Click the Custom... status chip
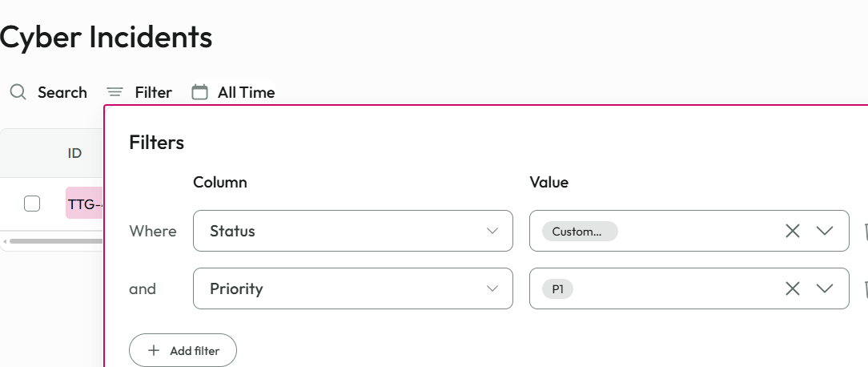The height and width of the screenshot is (367, 868). [x=579, y=232]
